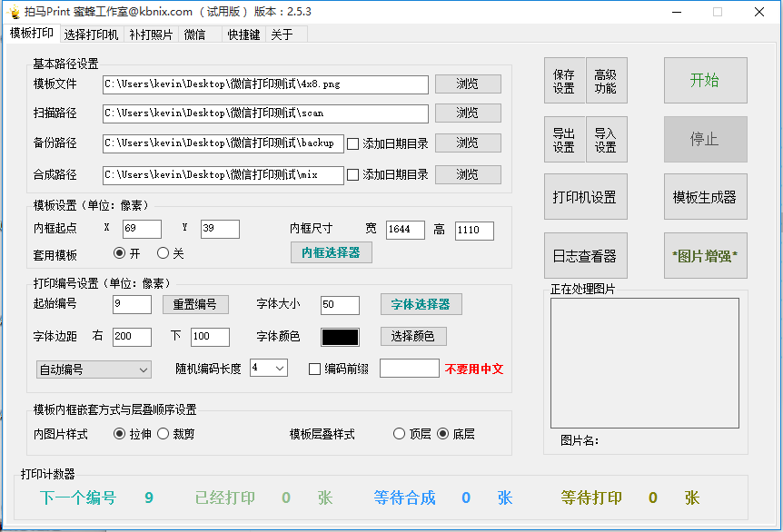Launch the 模板生成器 template generator

[x=706, y=196]
